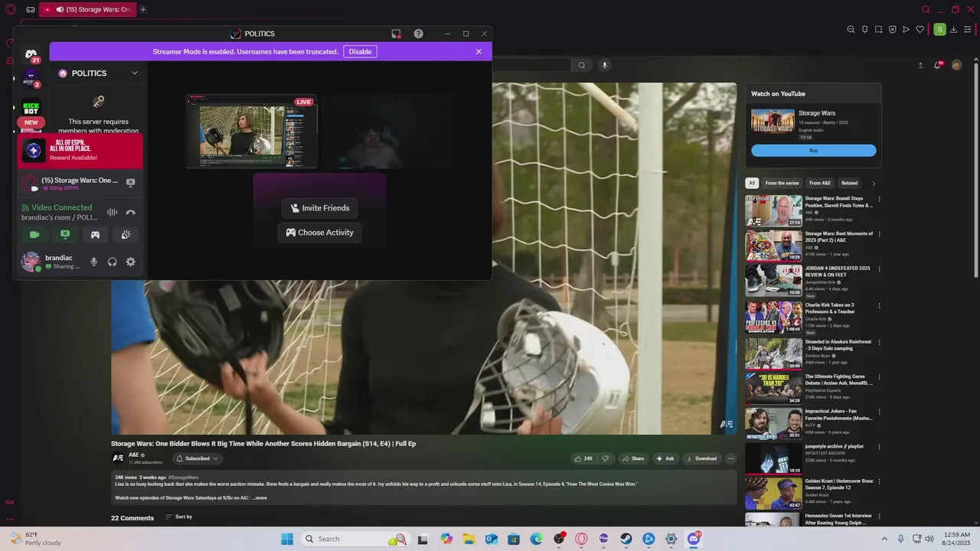Open Opera downloads icon
Viewport: 980px width, 551px height.
coord(953,30)
